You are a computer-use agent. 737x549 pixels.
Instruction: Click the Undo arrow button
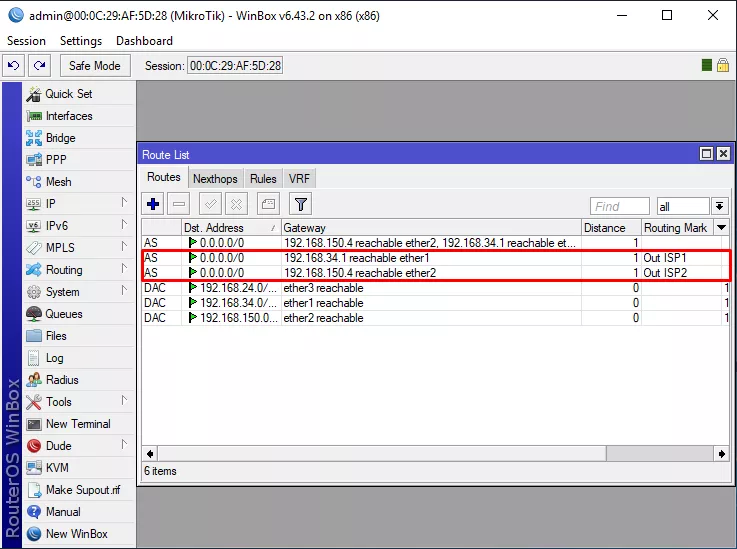tap(14, 65)
